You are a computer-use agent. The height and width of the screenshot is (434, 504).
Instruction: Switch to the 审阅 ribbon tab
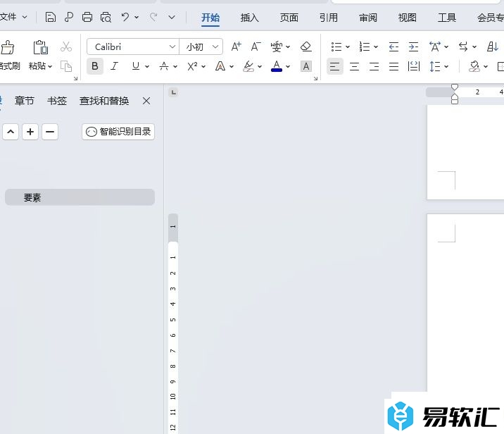pyautogui.click(x=368, y=18)
